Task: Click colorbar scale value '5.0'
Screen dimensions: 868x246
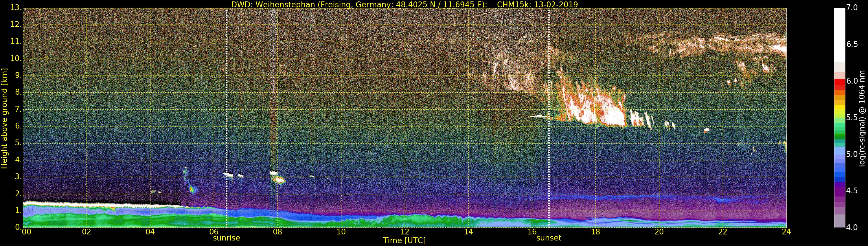Action: pyautogui.click(x=852, y=154)
